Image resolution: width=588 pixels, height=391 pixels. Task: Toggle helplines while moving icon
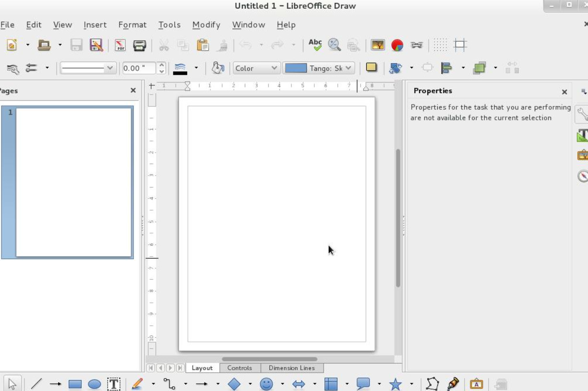click(x=460, y=45)
